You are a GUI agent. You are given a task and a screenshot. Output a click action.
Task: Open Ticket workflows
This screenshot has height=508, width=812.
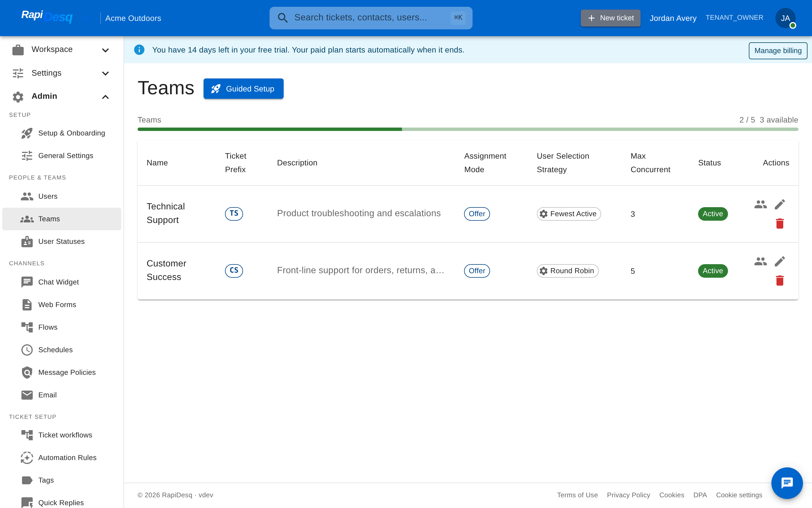62,435
